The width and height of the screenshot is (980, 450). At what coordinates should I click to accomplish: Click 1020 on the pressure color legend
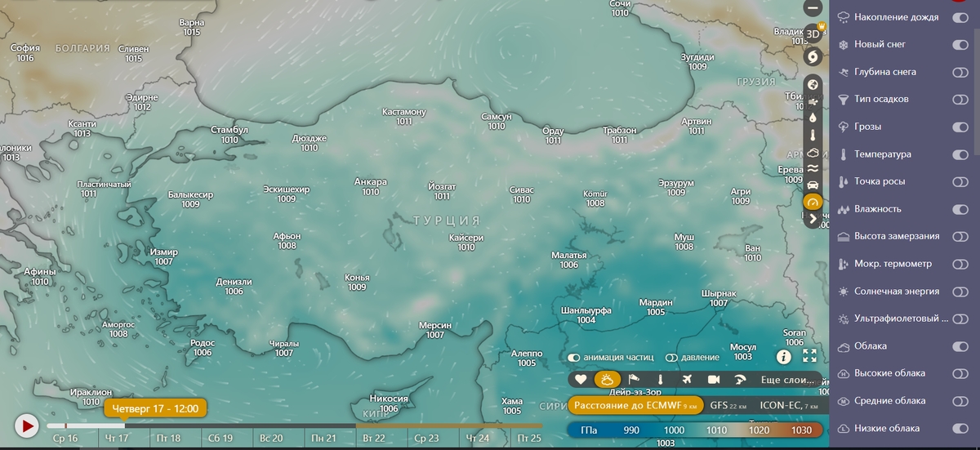pyautogui.click(x=759, y=430)
